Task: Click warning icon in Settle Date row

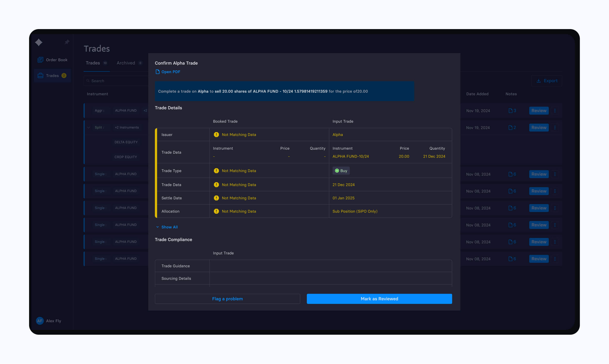Action: tap(216, 198)
